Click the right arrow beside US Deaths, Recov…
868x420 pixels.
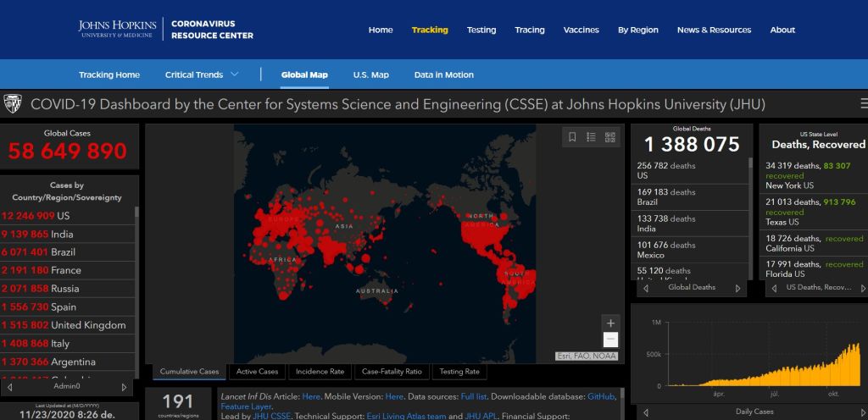864,289
